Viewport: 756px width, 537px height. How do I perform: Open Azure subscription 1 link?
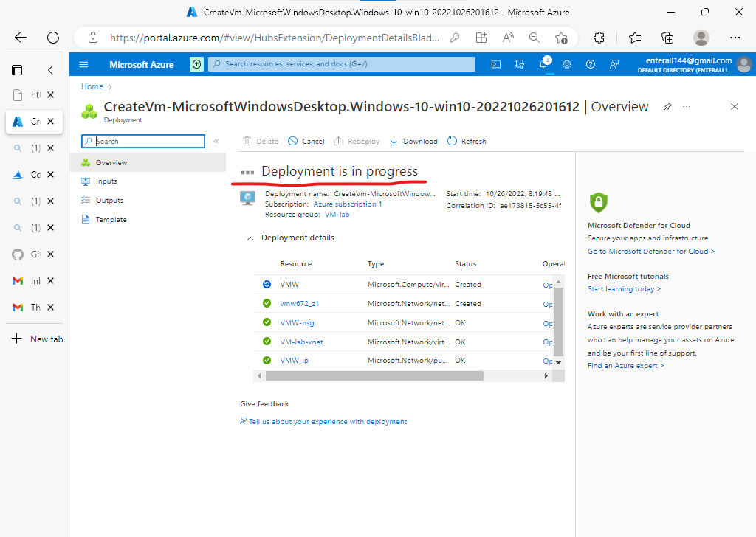(x=348, y=204)
